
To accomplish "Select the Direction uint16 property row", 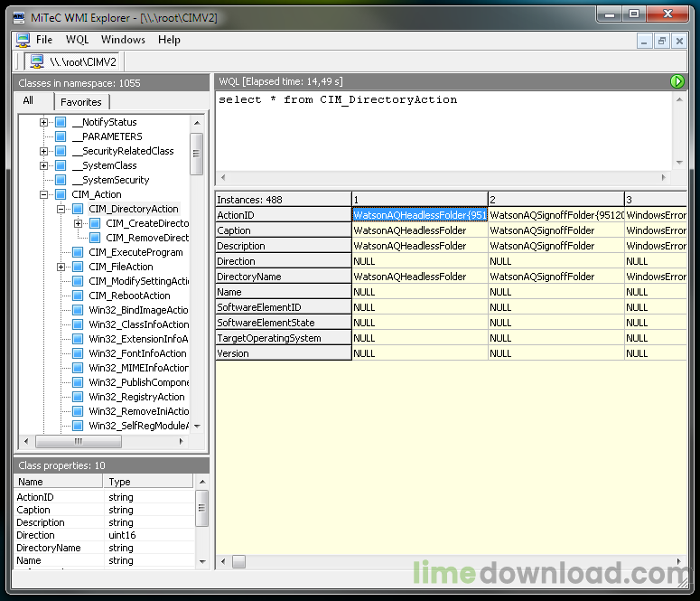I will tap(105, 535).
